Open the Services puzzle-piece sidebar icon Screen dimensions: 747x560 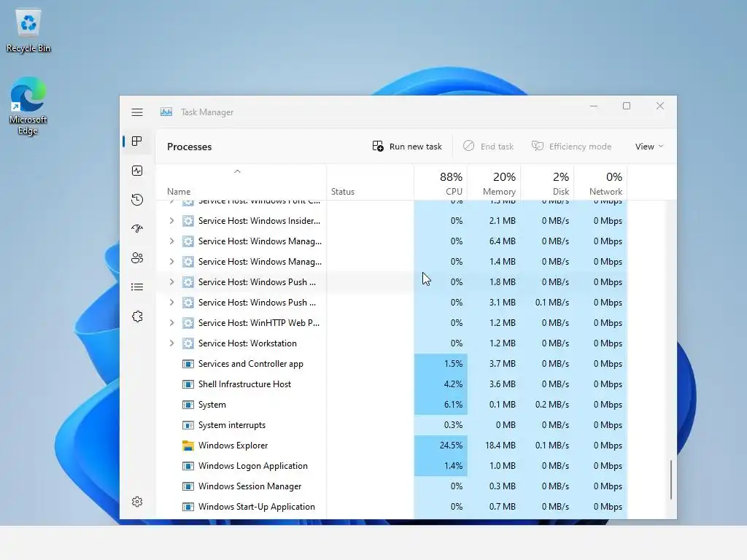[x=137, y=316]
